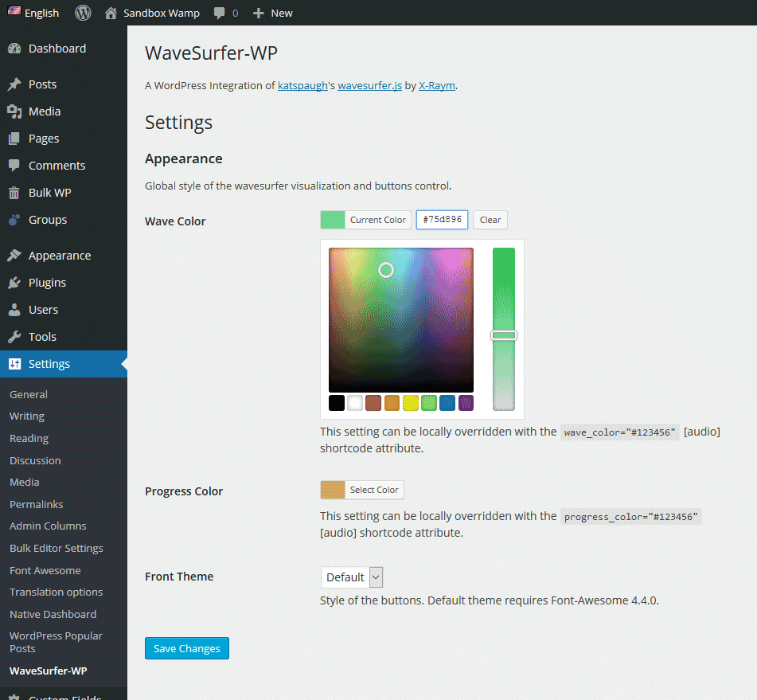Open the Bulk WP menu
Viewport: 757px width, 700px height.
[x=49, y=193]
